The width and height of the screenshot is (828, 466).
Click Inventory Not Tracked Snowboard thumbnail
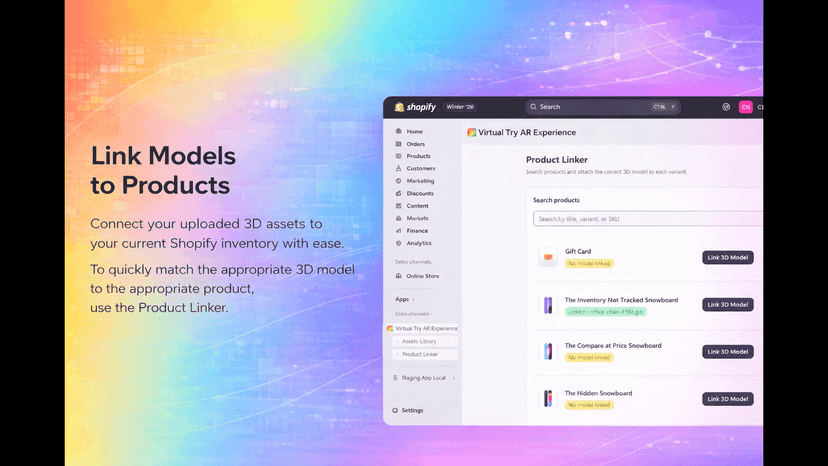point(548,305)
